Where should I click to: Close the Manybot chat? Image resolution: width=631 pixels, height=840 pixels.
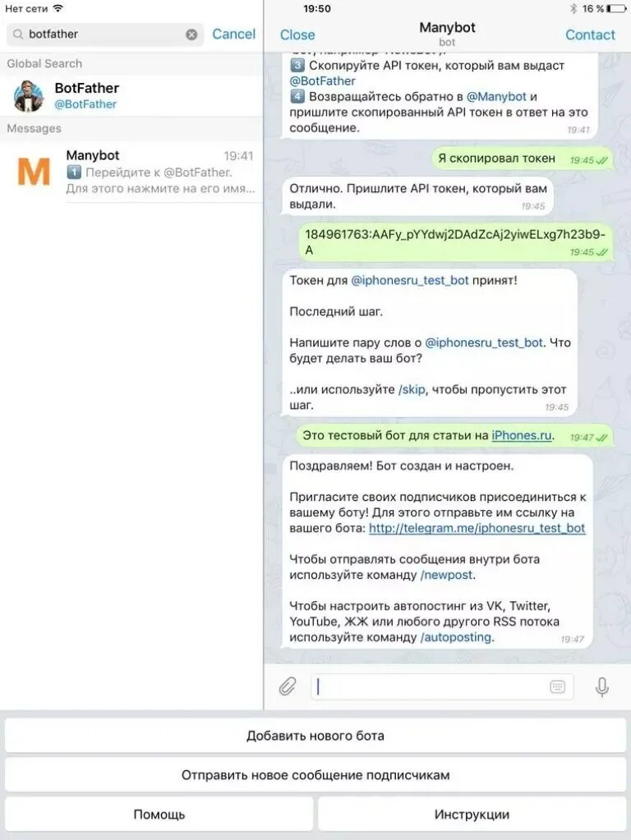(297, 34)
